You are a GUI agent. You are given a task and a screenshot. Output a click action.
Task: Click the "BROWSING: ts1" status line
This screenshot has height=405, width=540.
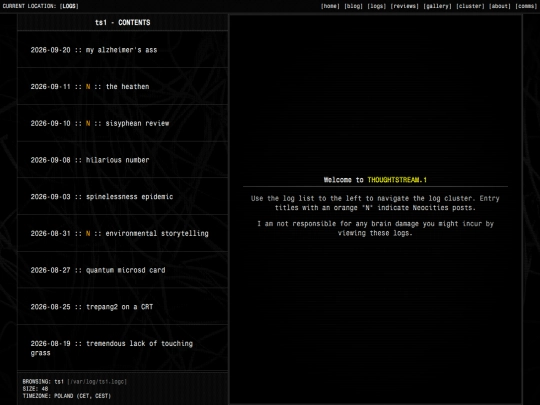tap(43, 382)
